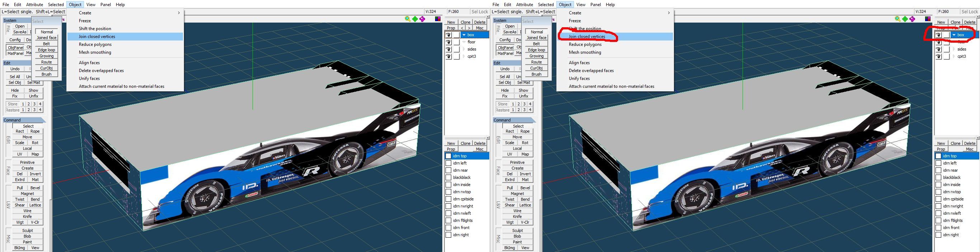Click the green pan view icon in right window
This screenshot has height=252, width=980.
pos(905,19)
